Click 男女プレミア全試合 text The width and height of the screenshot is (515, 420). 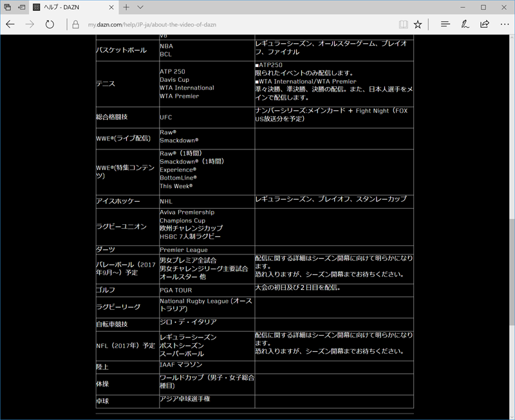[188, 261]
